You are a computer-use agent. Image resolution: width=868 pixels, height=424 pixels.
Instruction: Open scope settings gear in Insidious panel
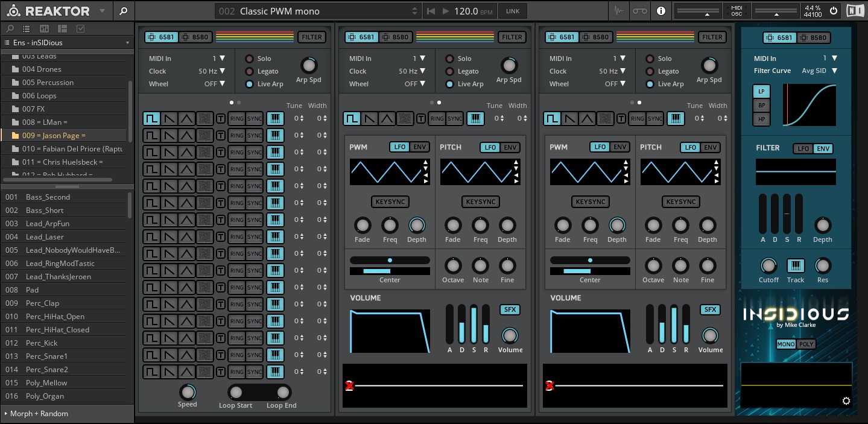(x=846, y=401)
